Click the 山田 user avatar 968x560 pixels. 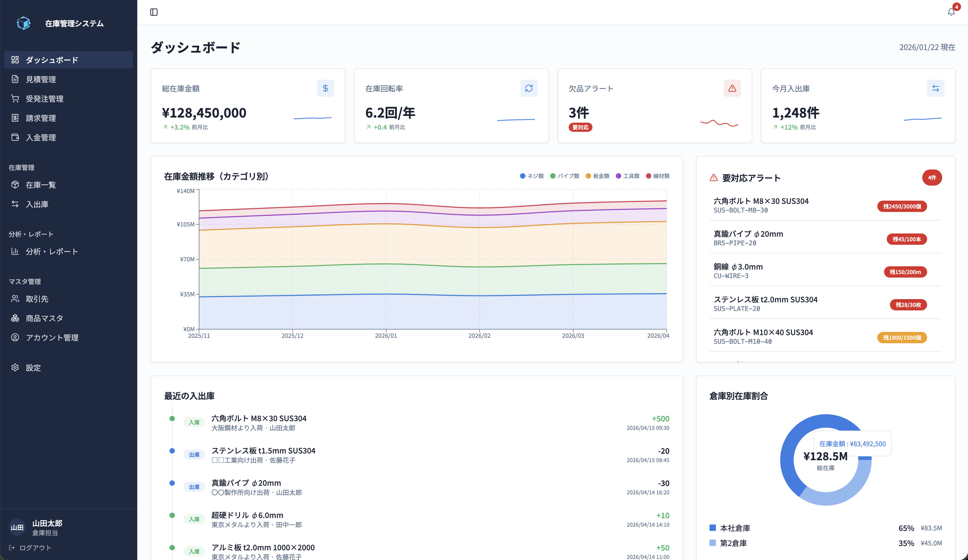click(x=17, y=527)
